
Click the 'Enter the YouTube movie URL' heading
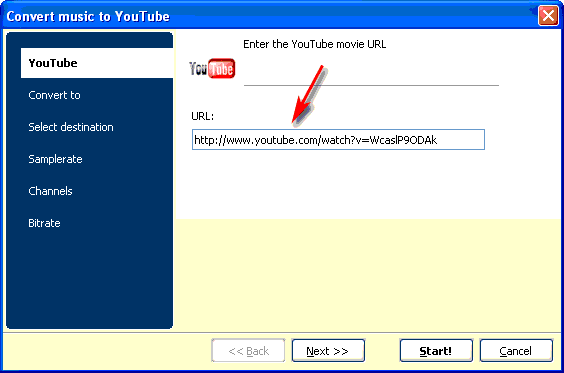(314, 44)
